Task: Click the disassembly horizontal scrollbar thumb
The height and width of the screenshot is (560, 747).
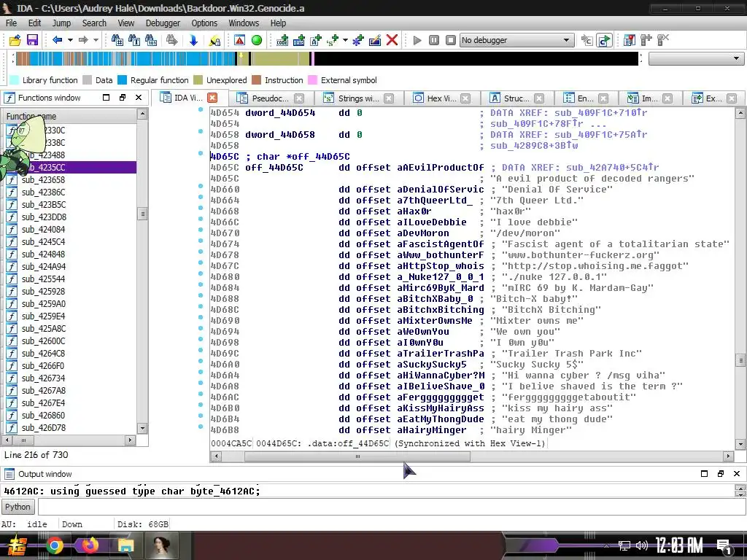Action: pos(357,456)
